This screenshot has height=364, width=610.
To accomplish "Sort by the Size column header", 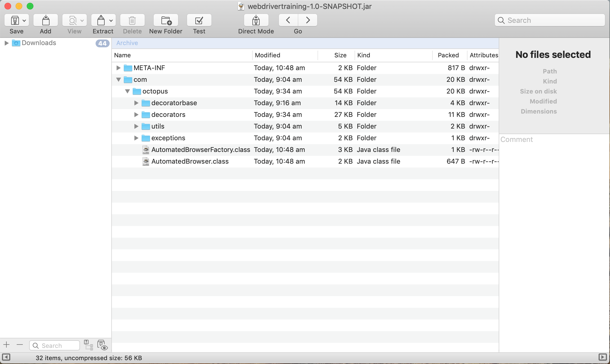I will tap(340, 55).
